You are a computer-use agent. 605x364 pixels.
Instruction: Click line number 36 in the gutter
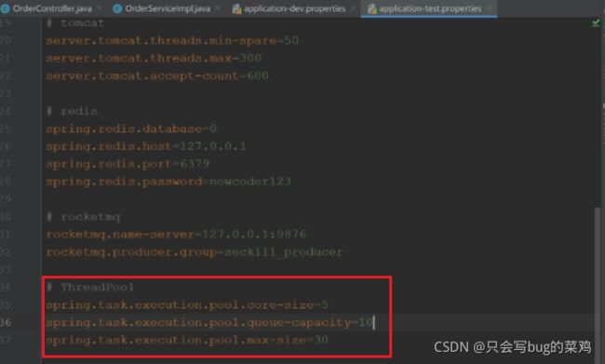coord(6,322)
